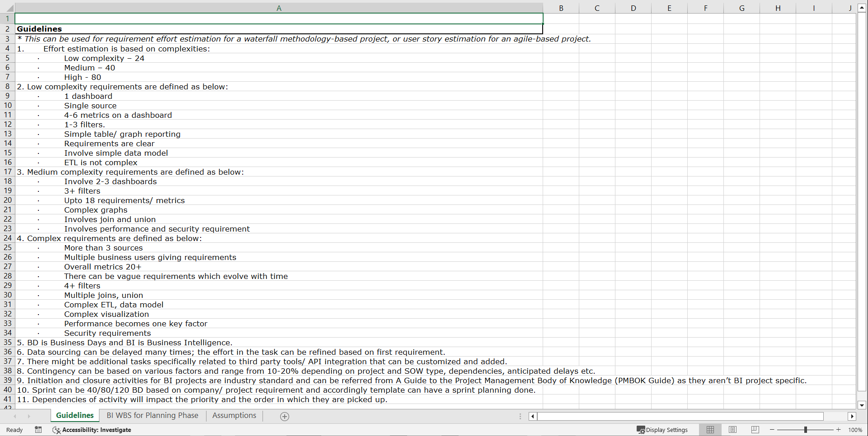Select the Page Layout view icon
The width and height of the screenshot is (868, 436).
pos(732,429)
